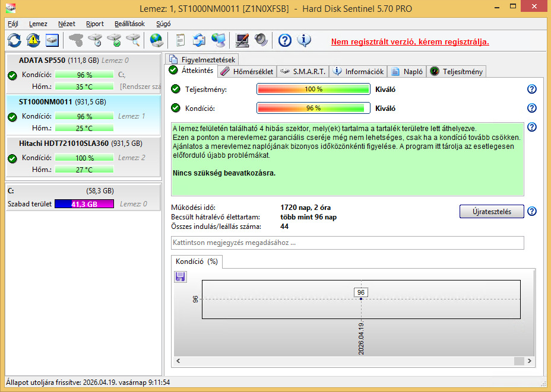Select the Kondíció (%) chart tab
Viewport: 551px width, 392px height.
coord(197,262)
